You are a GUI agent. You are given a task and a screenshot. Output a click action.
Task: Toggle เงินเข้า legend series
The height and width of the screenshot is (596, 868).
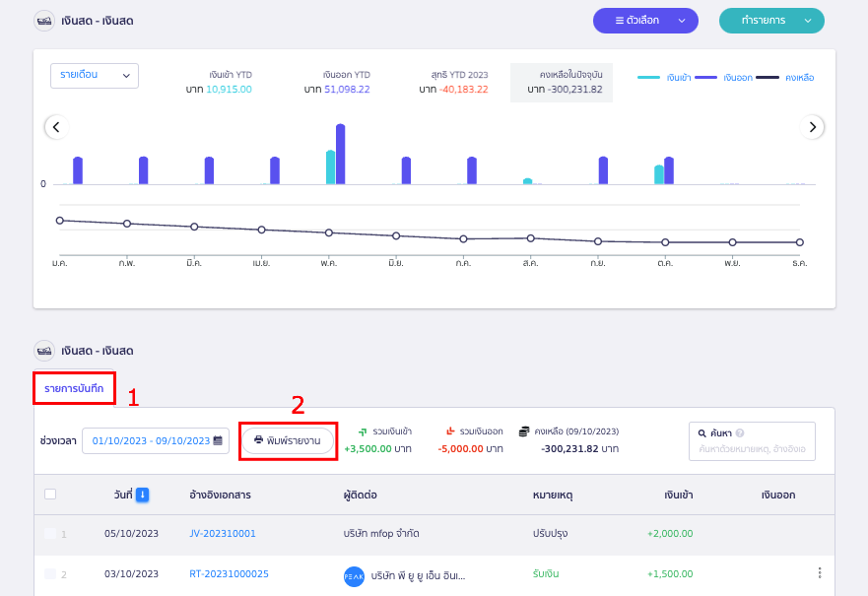point(664,78)
